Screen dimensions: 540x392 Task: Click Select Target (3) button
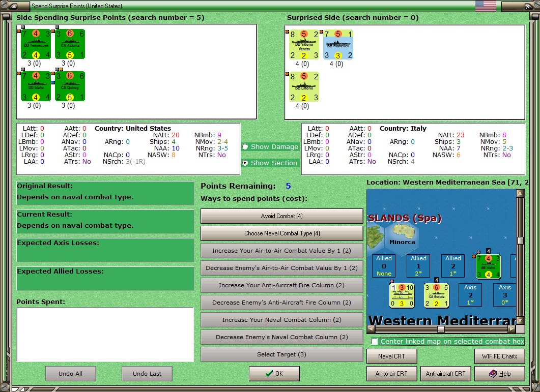coord(282,354)
